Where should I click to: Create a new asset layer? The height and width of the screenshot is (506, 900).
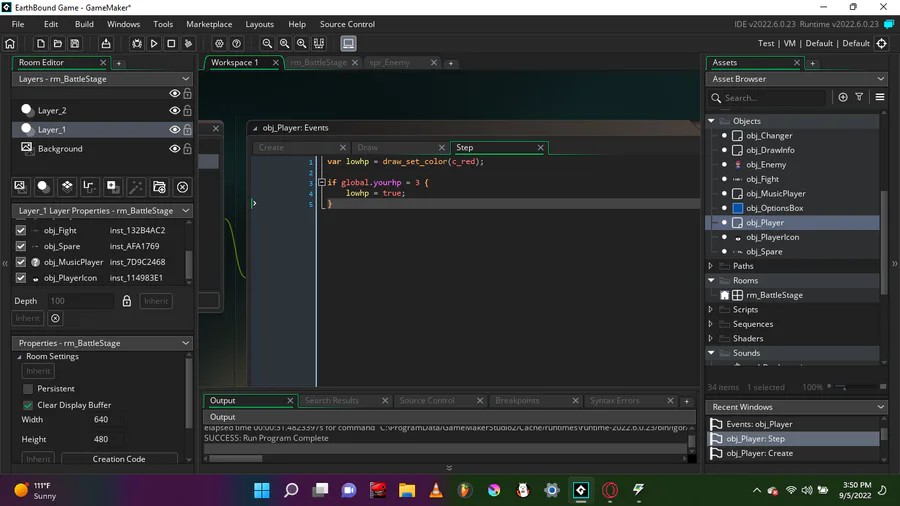[x=112, y=186]
